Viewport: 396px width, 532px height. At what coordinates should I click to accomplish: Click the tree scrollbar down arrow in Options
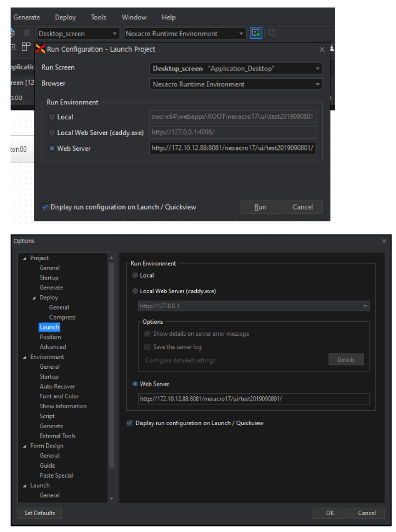[x=112, y=498]
